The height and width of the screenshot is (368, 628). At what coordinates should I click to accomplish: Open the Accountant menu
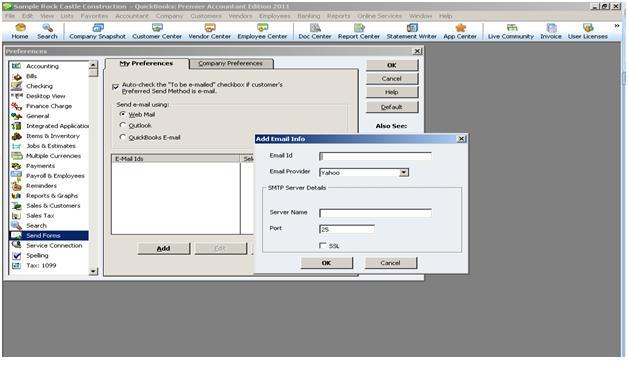pos(132,16)
